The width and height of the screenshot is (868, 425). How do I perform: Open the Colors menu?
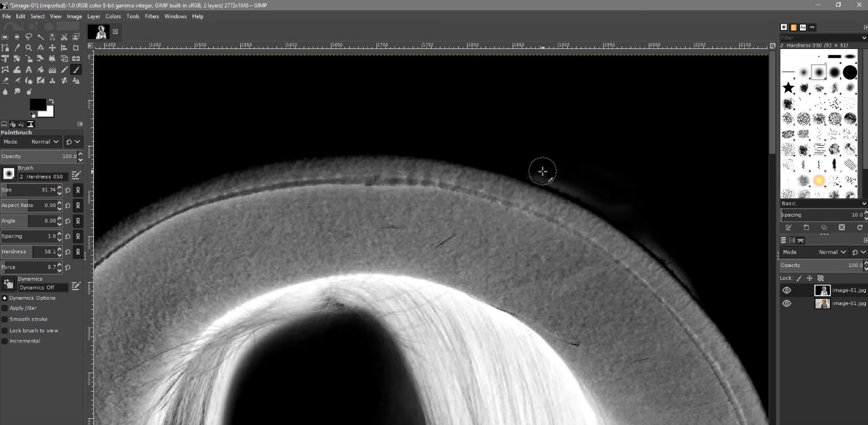point(113,16)
